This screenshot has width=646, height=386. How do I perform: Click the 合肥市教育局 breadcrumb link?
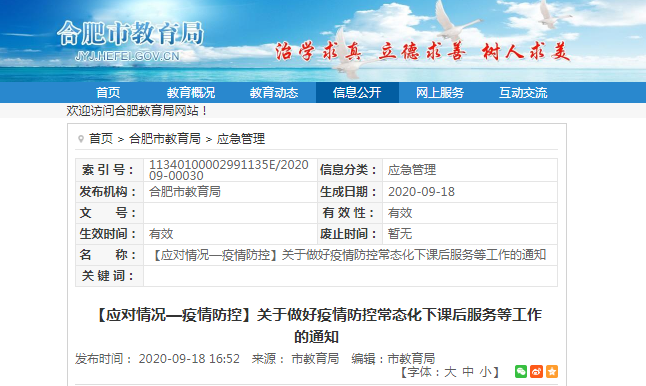click(165, 139)
